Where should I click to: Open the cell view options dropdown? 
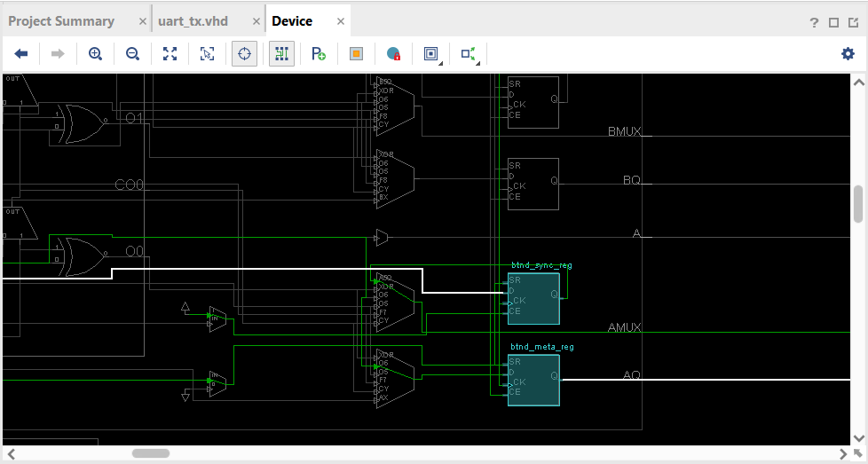[431, 54]
